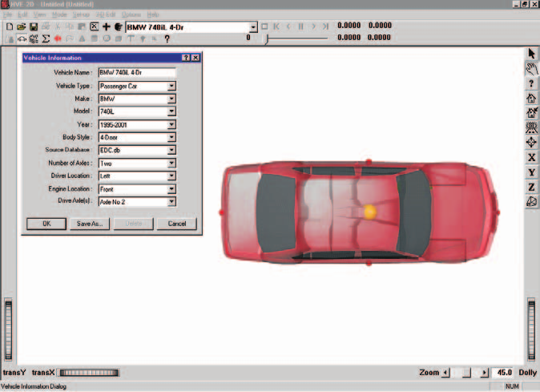Click the Delete button
This screenshot has height=392, width=540.
pyautogui.click(x=134, y=224)
